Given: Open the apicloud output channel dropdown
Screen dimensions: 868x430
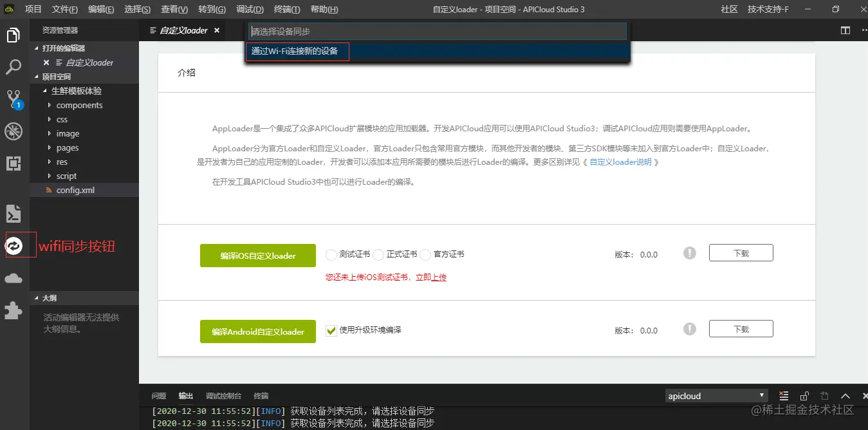Looking at the screenshot, I should tap(717, 396).
